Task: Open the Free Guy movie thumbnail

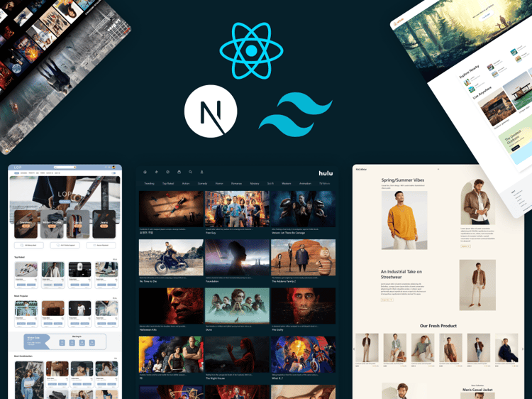Action: pos(237,209)
